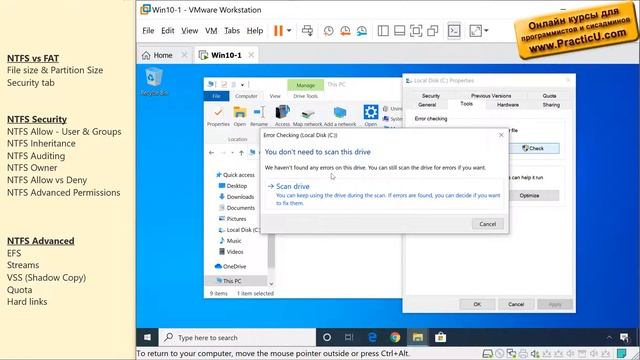This screenshot has width=640, height=360.
Task: Click the Properties ribbon icon in Explorer
Action: [x=218, y=116]
